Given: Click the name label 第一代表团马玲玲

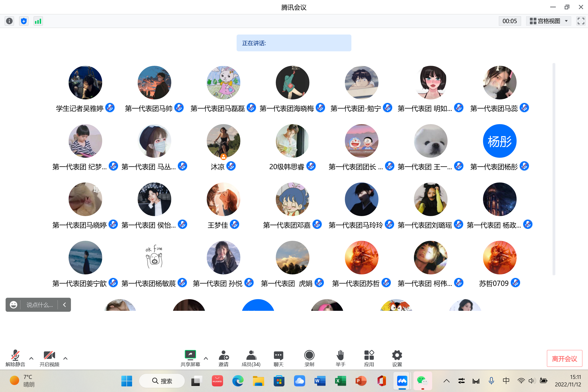Looking at the screenshot, I should tap(356, 225).
